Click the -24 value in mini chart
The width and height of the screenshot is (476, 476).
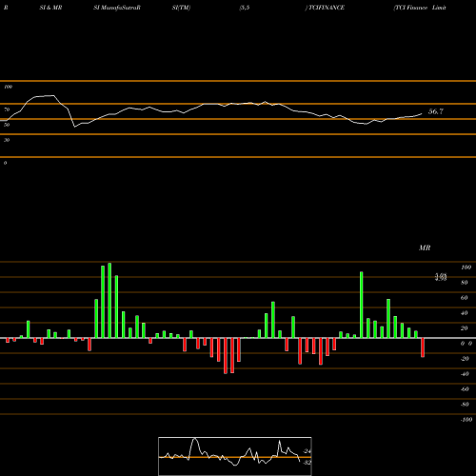[x=307, y=451]
